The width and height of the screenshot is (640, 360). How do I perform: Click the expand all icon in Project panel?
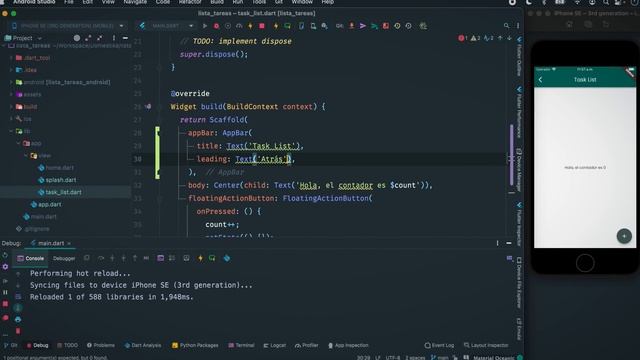coord(88,38)
